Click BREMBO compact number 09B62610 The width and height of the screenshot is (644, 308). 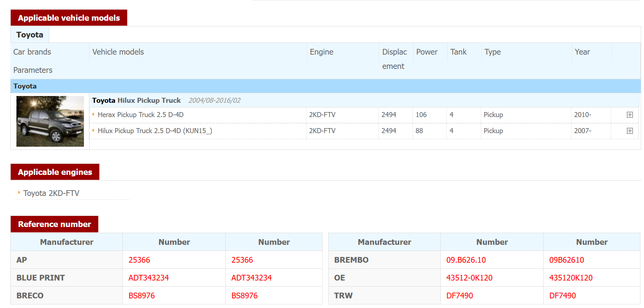(566, 260)
